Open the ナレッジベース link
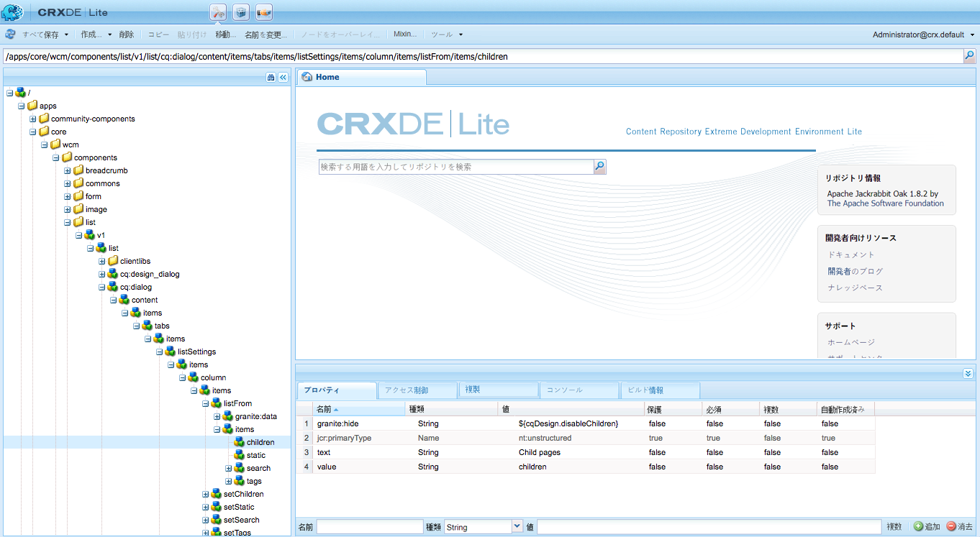This screenshot has height=537, width=980. point(855,288)
